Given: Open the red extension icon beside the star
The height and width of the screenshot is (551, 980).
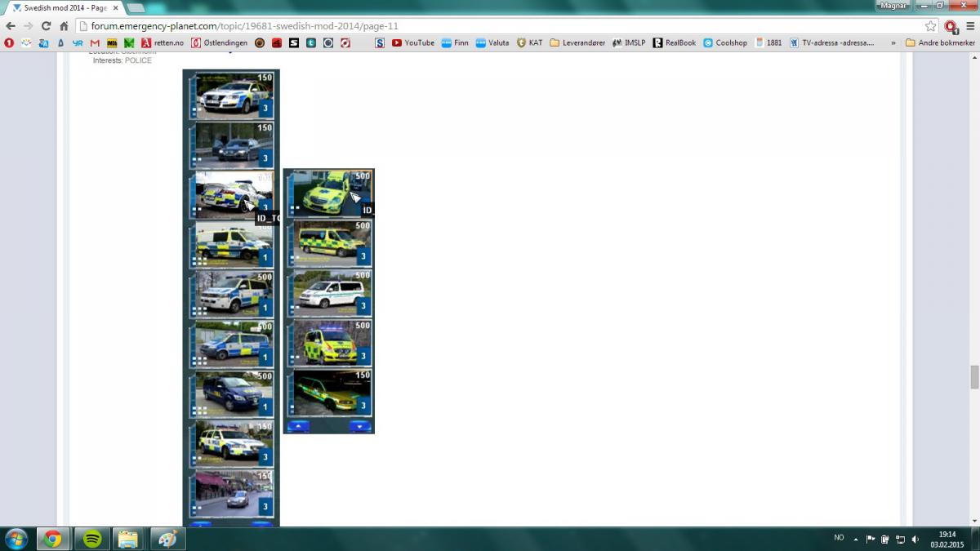Looking at the screenshot, I should (951, 26).
